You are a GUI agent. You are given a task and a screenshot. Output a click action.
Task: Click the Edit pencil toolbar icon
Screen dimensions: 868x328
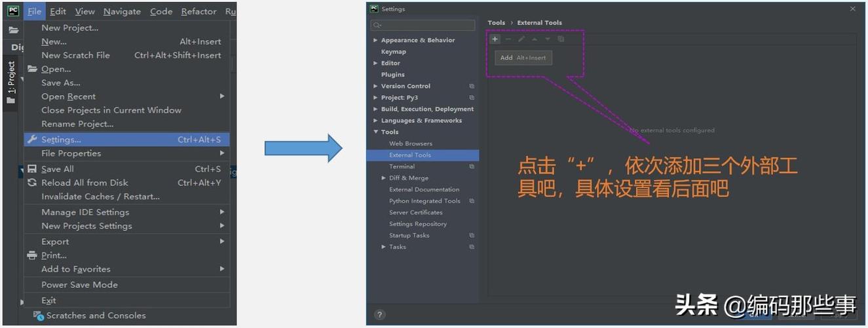coord(521,39)
